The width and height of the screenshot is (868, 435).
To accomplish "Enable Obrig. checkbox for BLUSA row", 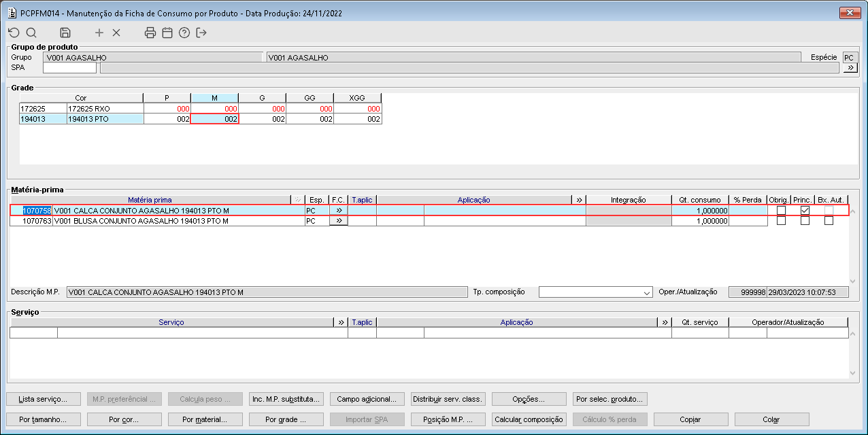I will [781, 220].
